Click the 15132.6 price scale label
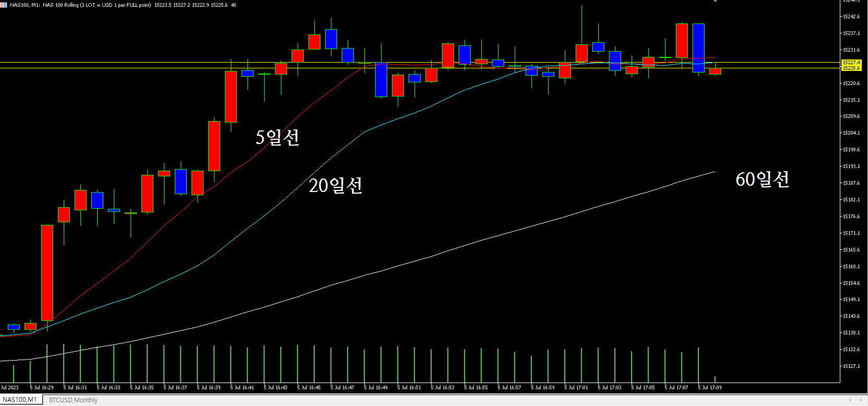Image resolution: width=868 pixels, height=406 pixels. coord(851,350)
